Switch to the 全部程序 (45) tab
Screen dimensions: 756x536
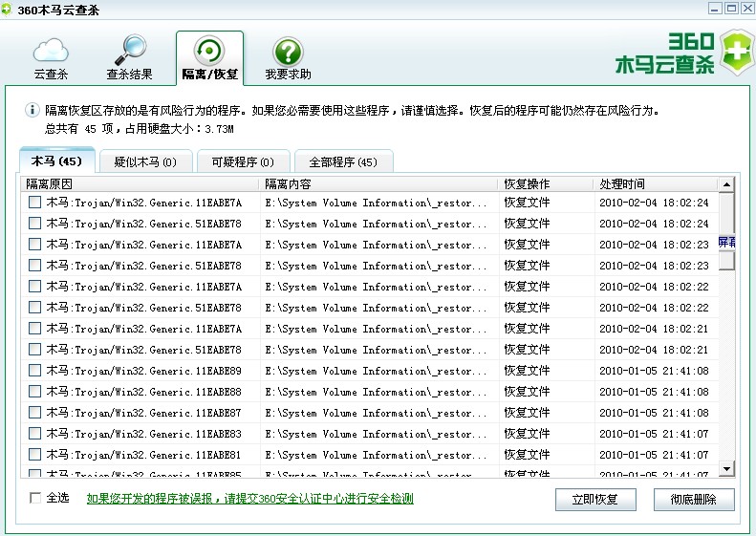coord(343,162)
